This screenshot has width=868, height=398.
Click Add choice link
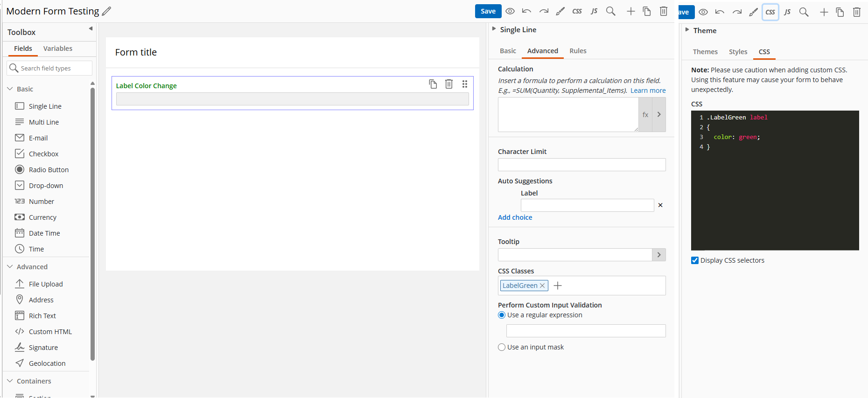[x=515, y=217]
